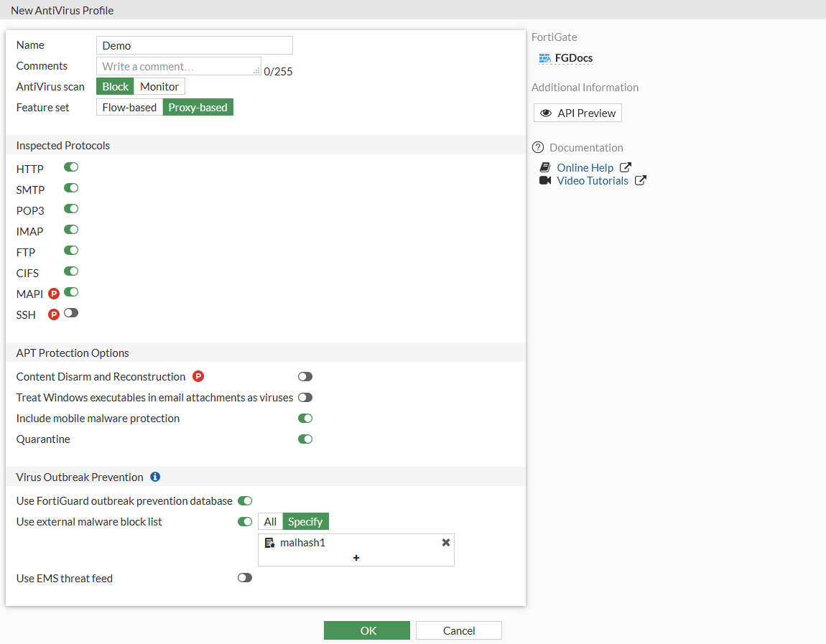Open the API Preview
The width and height of the screenshot is (826, 644).
point(578,113)
